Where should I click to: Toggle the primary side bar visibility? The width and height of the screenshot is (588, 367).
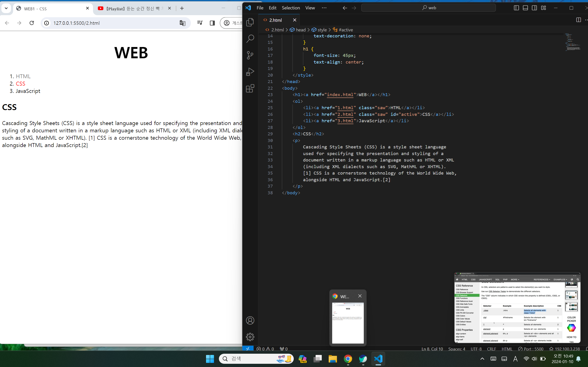[516, 8]
